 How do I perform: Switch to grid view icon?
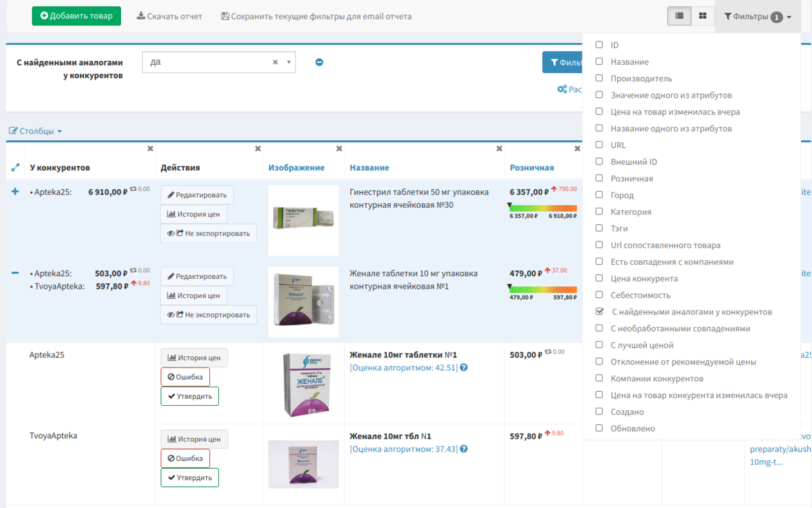[x=702, y=16]
